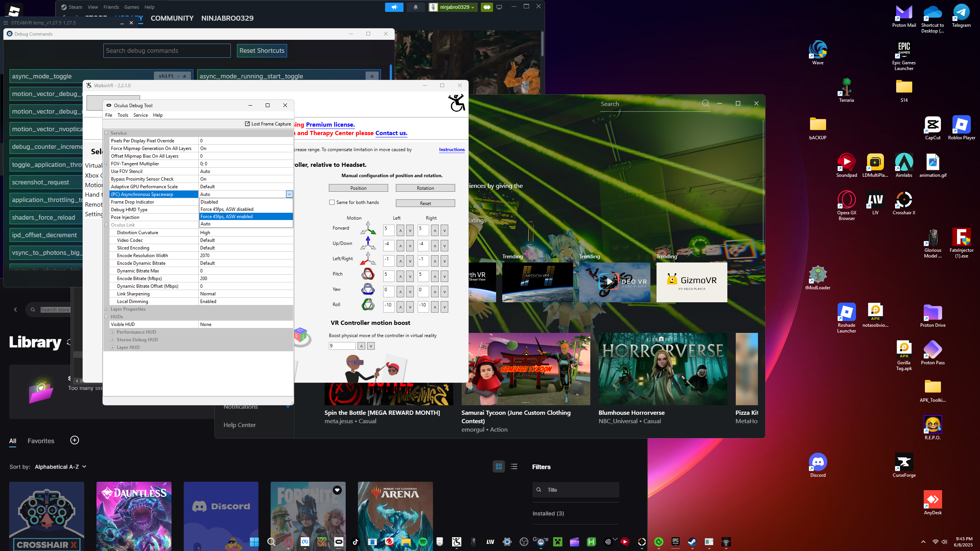Switch Epic library to list view
This screenshot has height=551, width=980.
[x=514, y=466]
